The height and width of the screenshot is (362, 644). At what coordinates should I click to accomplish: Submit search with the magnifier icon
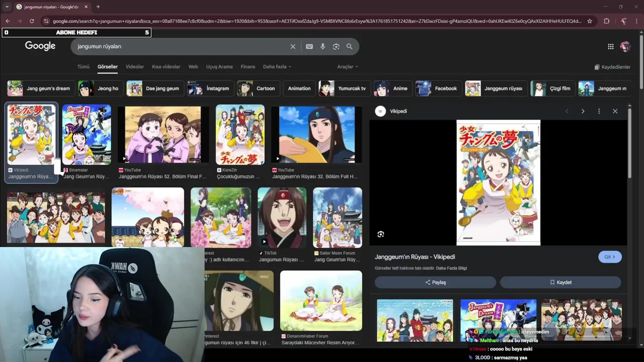pyautogui.click(x=349, y=46)
